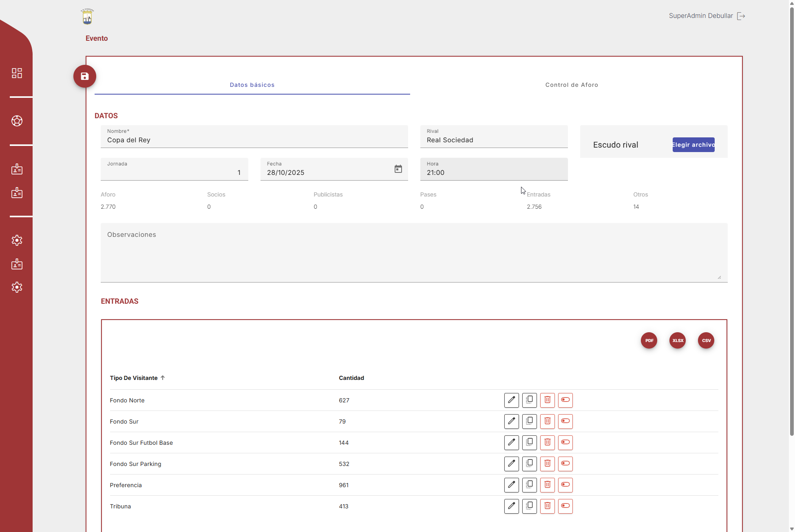Click Elegir archivo for Escudo rival
The width and height of the screenshot is (795, 532).
693,145
